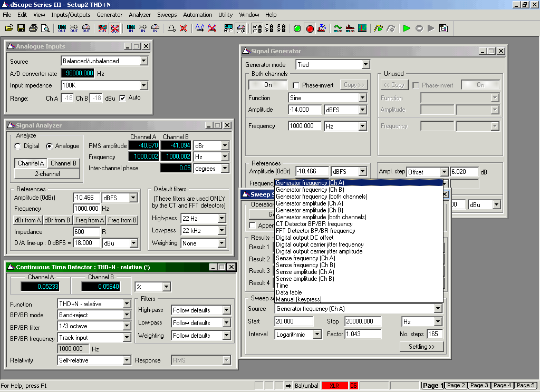Toggle the 2-channel button in Signal Analyzer

[x=47, y=174]
